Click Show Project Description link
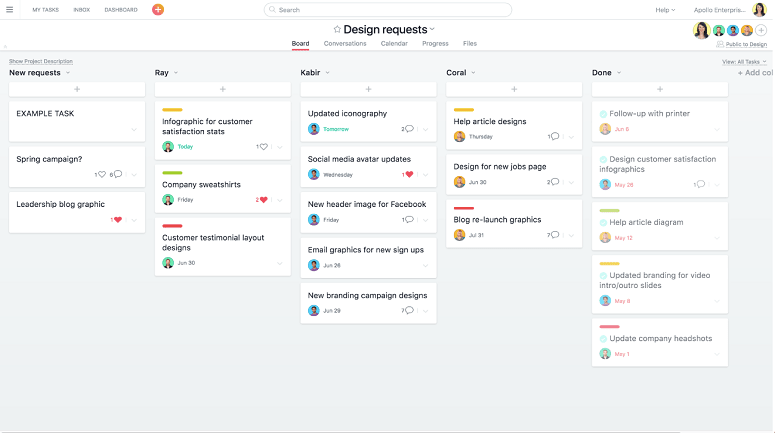The image size is (775, 433). [x=41, y=61]
